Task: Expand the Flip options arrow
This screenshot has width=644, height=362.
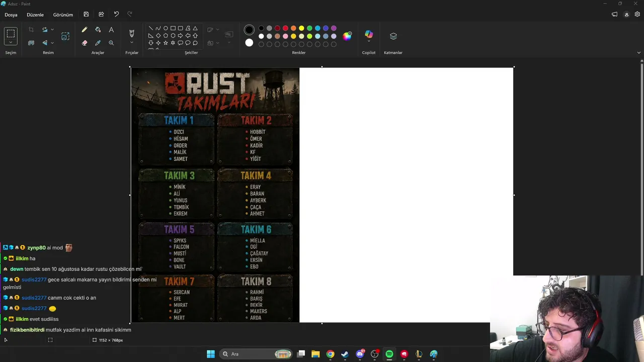Action: 52,43
